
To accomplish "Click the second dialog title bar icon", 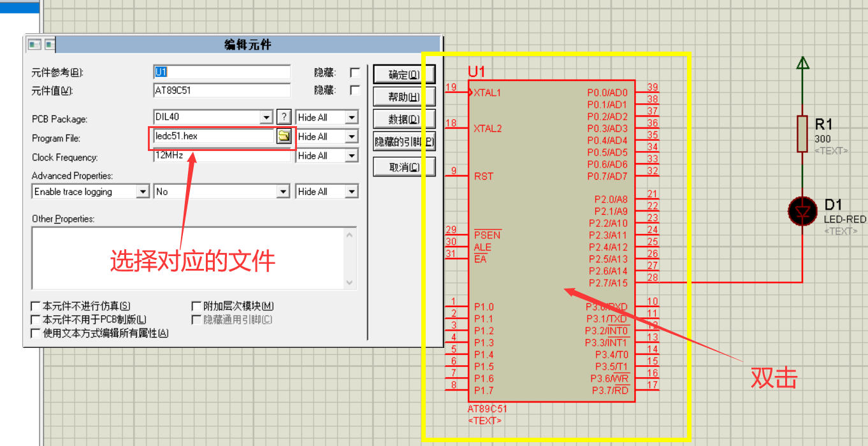I will [50, 45].
